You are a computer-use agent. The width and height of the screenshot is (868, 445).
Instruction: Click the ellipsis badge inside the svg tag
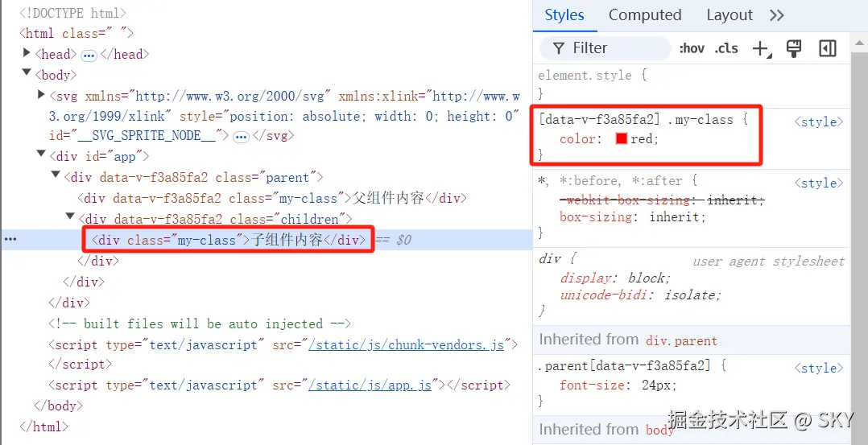(x=241, y=137)
